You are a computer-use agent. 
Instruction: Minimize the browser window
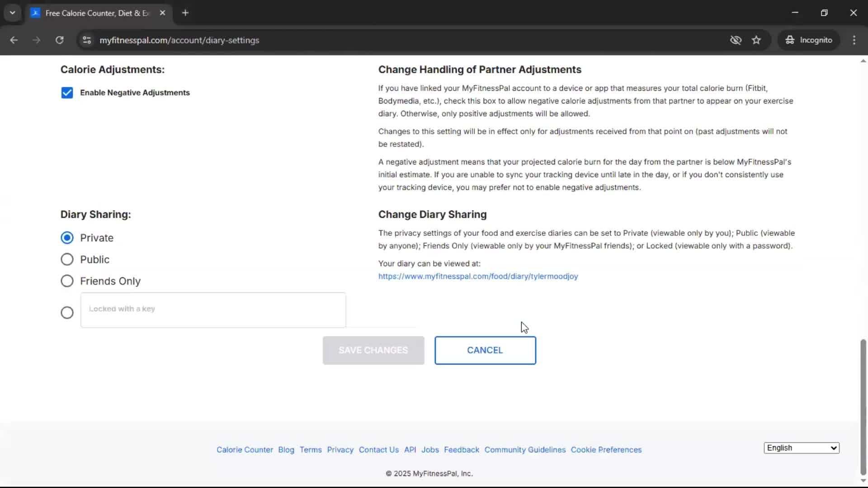pos(795,13)
